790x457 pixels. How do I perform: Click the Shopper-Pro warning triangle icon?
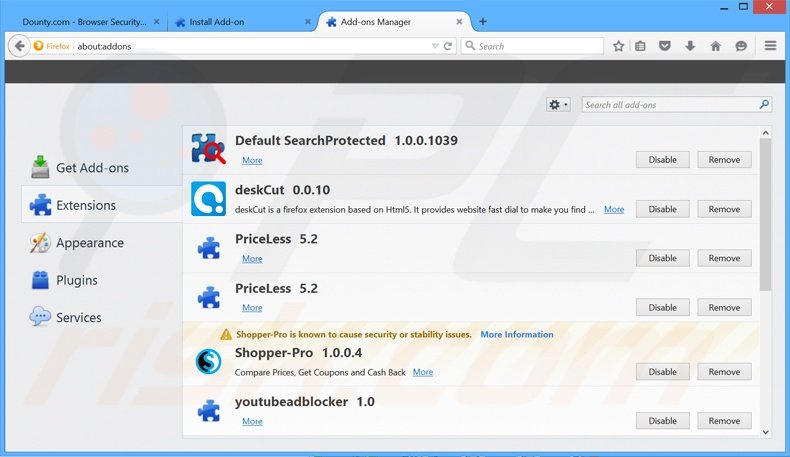pos(226,334)
